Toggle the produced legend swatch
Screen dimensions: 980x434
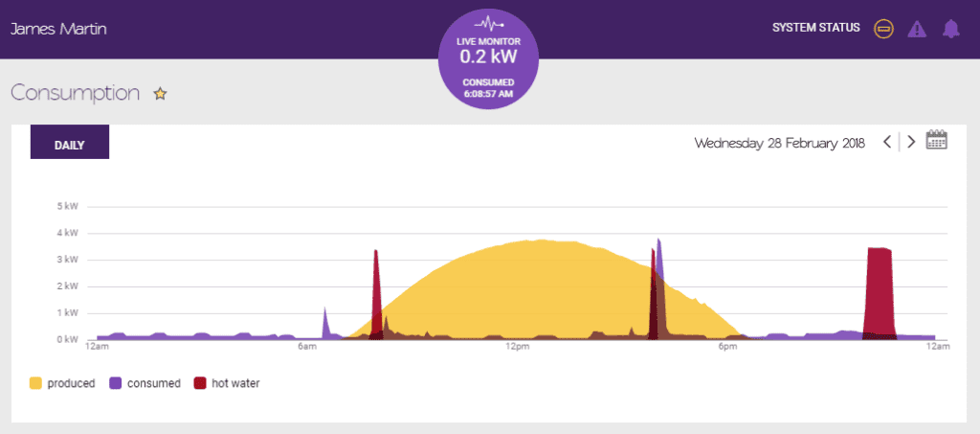(35, 383)
